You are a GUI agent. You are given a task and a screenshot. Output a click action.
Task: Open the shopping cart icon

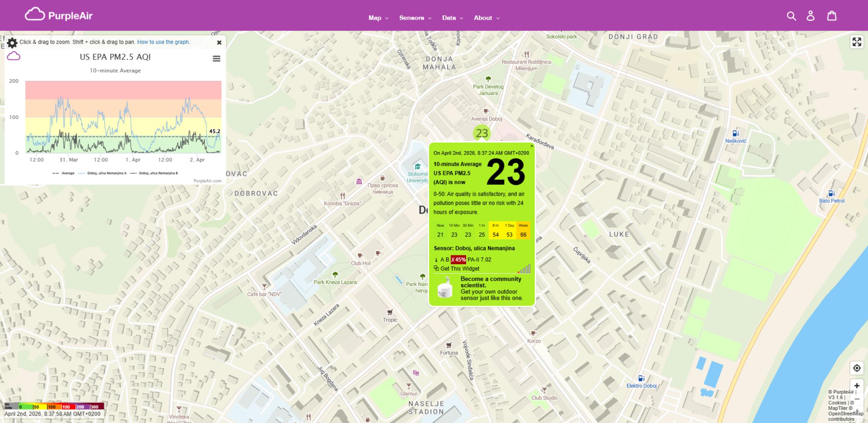831,16
